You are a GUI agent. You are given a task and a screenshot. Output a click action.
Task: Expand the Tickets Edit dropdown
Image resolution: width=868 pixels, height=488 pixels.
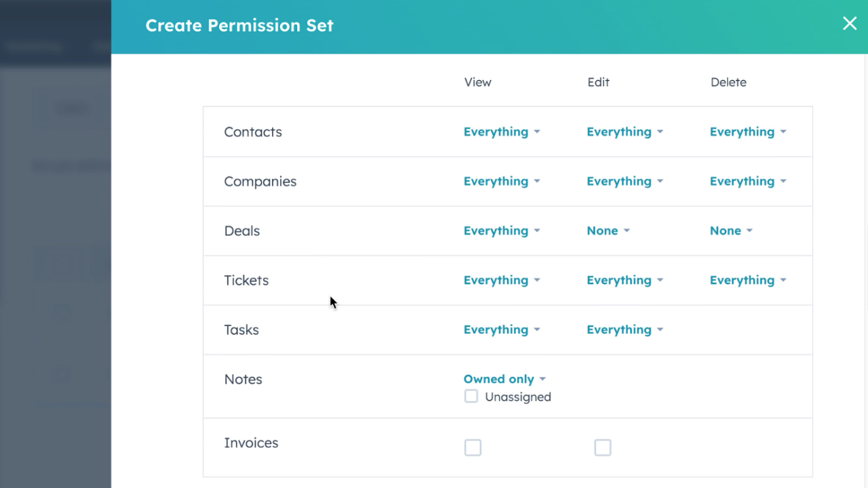coord(625,280)
